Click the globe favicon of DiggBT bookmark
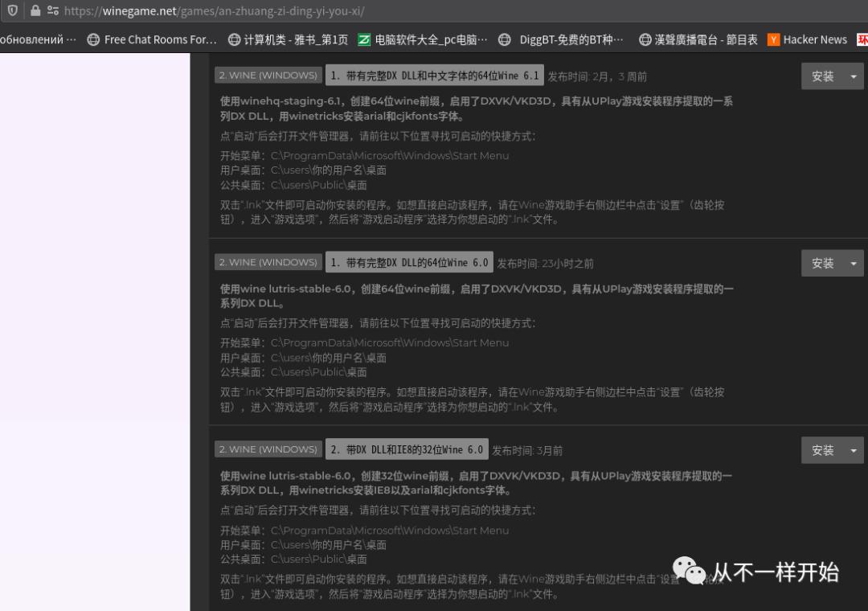The image size is (868, 611). click(x=505, y=39)
